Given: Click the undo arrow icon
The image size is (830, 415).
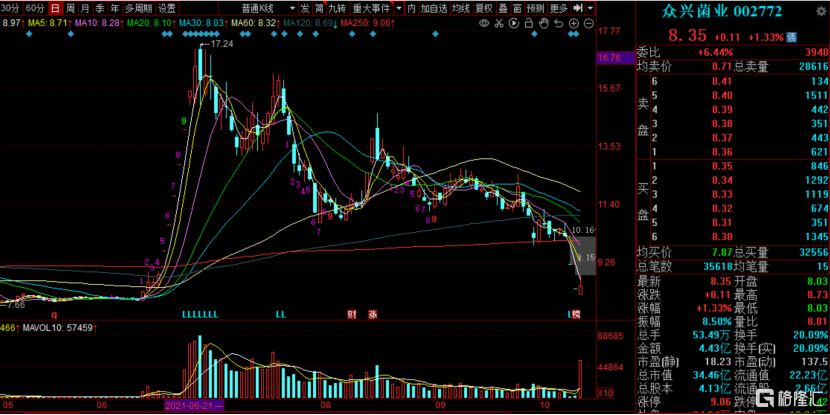Looking at the screenshot, I should tap(558, 23).
